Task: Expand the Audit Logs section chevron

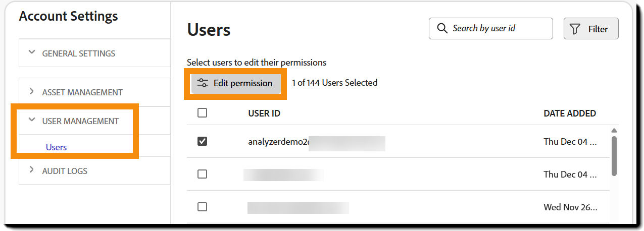Action: (x=32, y=170)
